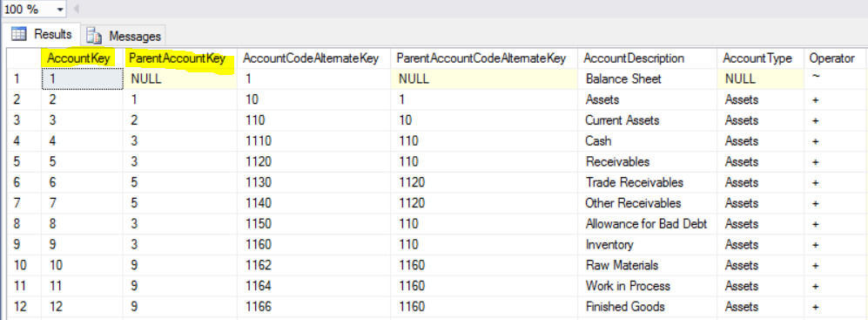Switch to the Results tab
The width and height of the screenshot is (868, 320).
click(42, 34)
